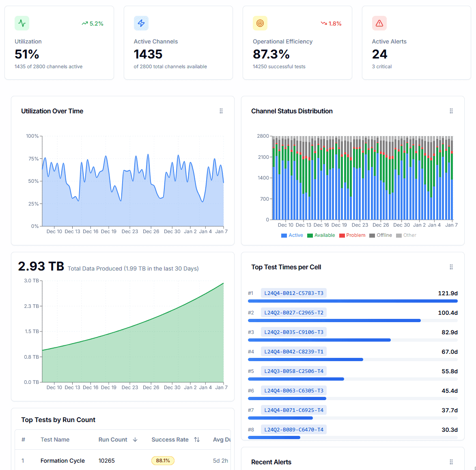
Task: Sort the table by the Run Count arrow
Action: coord(136,440)
